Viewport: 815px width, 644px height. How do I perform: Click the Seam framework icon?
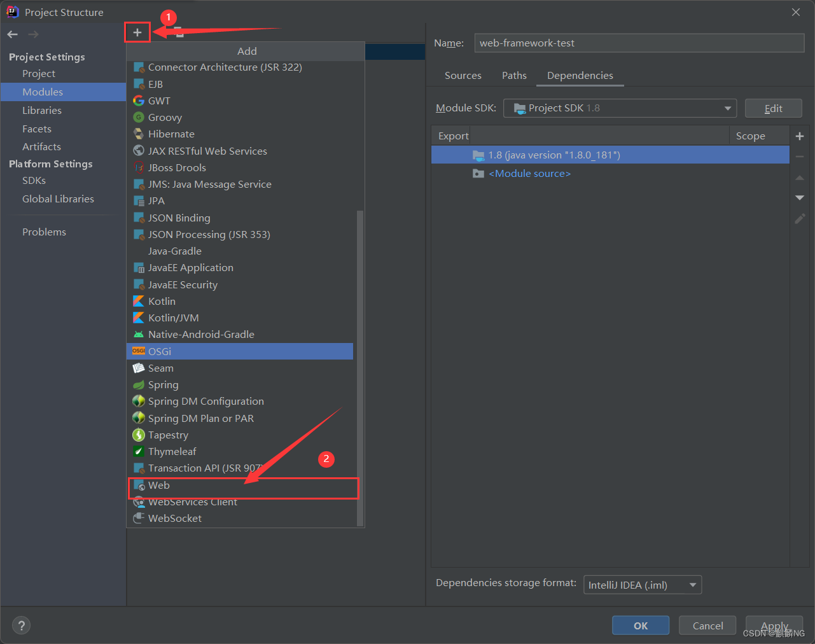[139, 368]
